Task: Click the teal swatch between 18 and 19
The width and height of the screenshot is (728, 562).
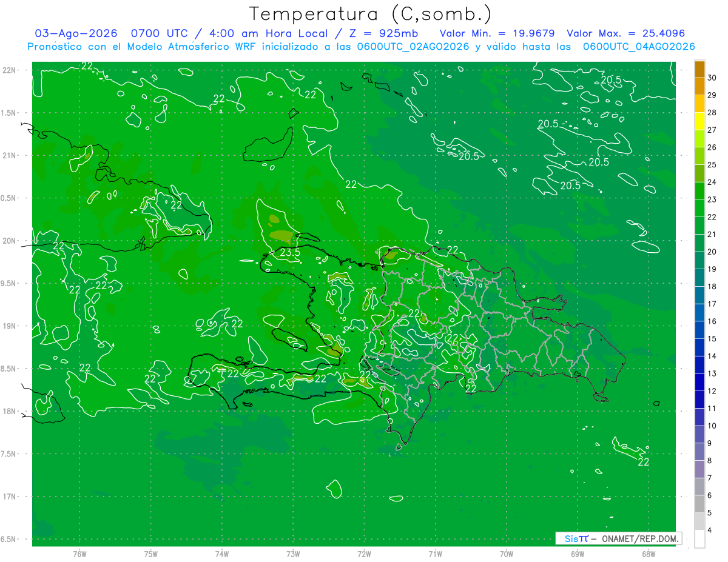Action: coord(700,278)
